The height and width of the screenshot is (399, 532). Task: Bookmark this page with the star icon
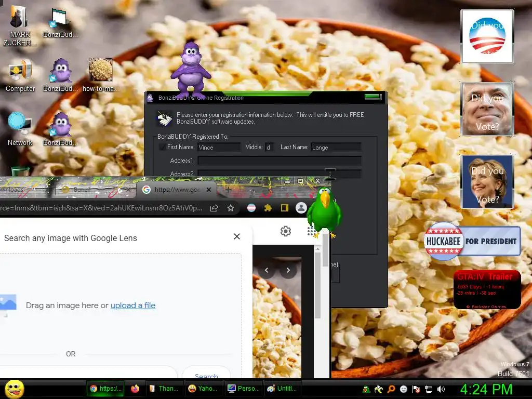(x=231, y=208)
